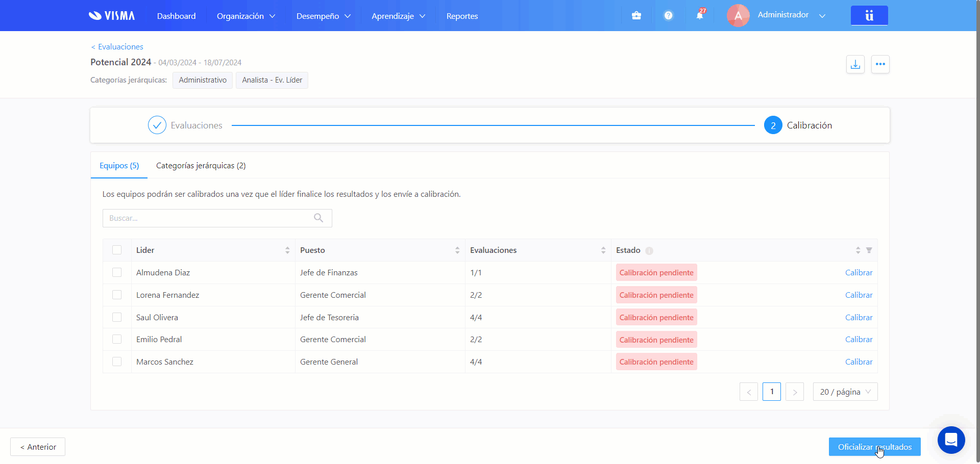Click the Administrador avatar
The height and width of the screenshot is (464, 980).
(738, 16)
